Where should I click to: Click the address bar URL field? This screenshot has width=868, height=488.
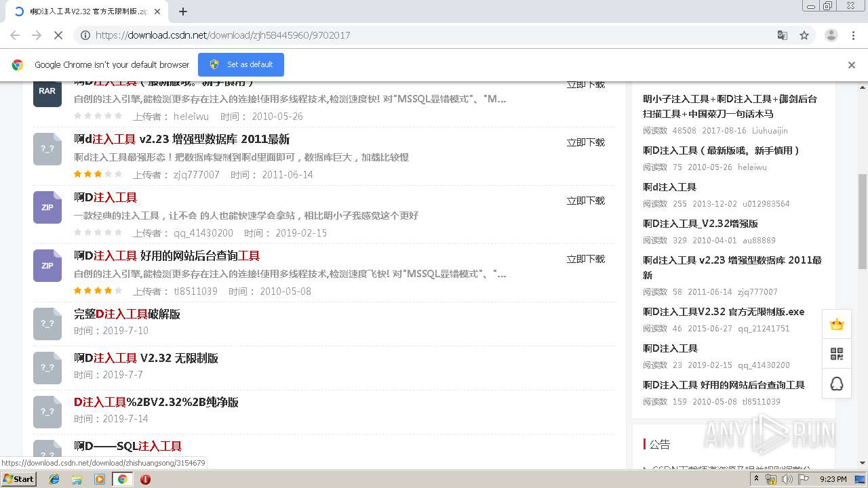click(427, 35)
